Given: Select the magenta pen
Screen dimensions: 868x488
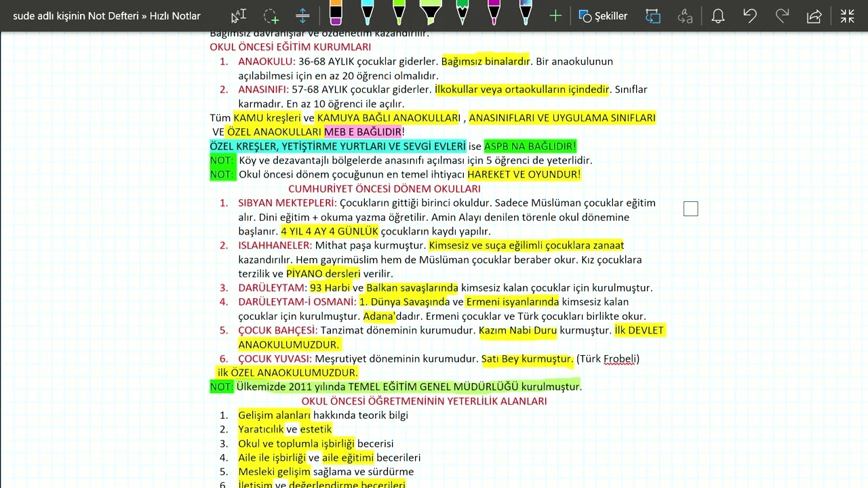Looking at the screenshot, I should [x=494, y=14].
